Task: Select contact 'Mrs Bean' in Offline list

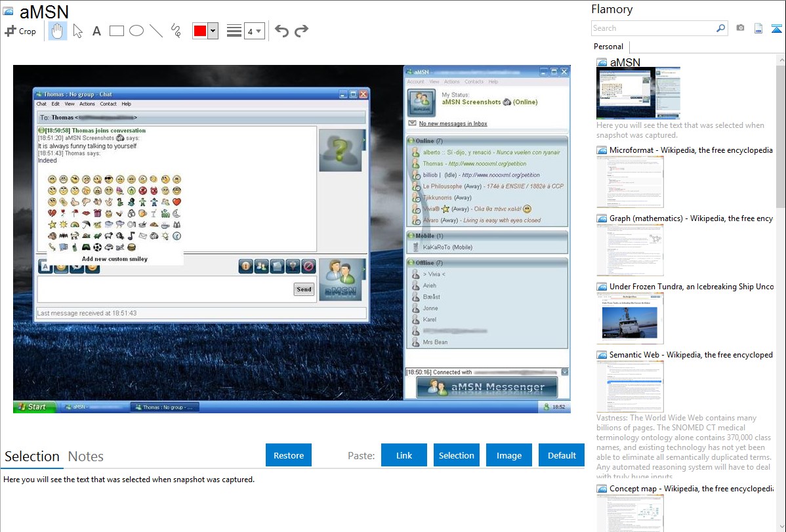Action: tap(435, 342)
